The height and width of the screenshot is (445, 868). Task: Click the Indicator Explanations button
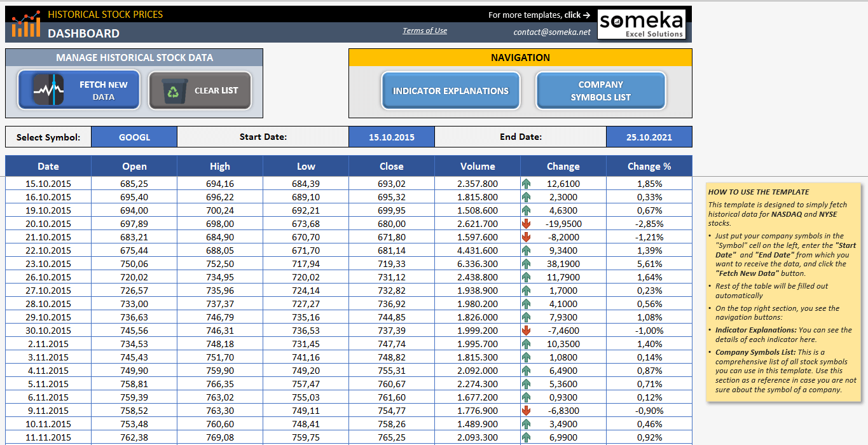(x=450, y=91)
